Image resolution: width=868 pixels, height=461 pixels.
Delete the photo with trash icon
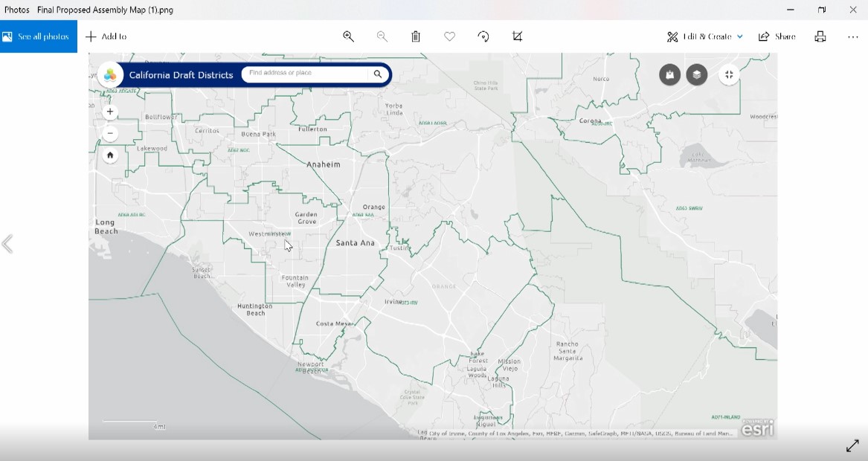[x=416, y=36]
